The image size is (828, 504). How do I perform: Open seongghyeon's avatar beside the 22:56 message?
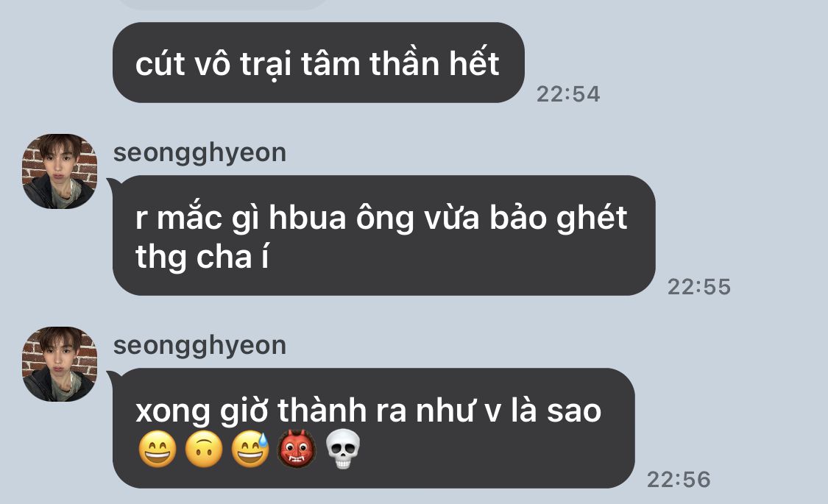(x=59, y=364)
